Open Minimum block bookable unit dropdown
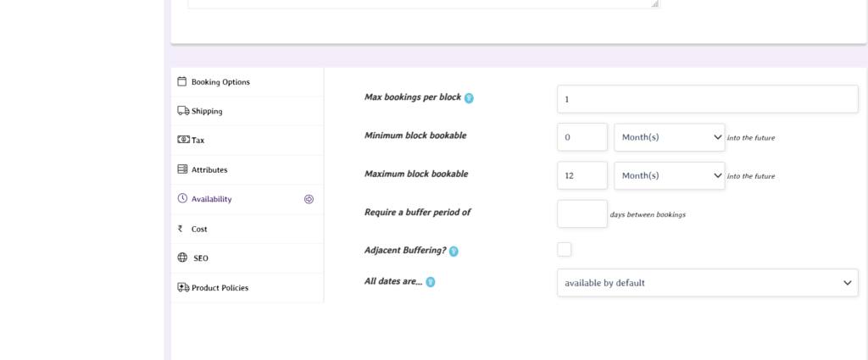 (669, 137)
